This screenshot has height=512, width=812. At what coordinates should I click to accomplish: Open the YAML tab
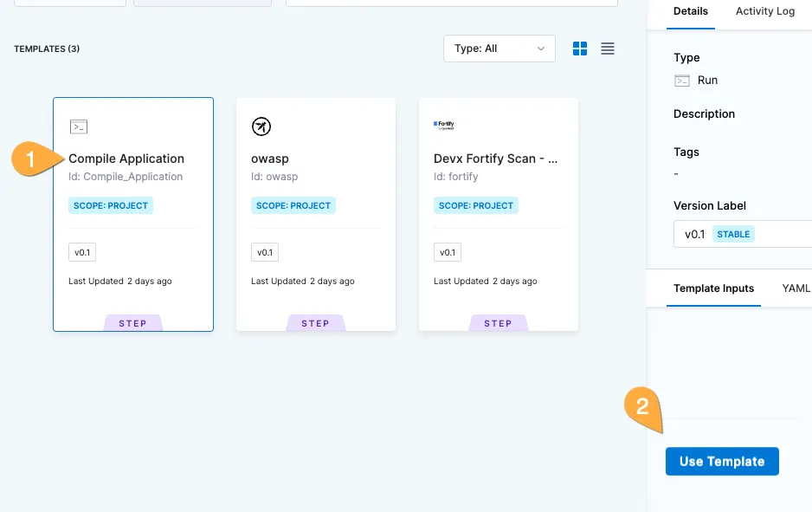click(x=796, y=288)
